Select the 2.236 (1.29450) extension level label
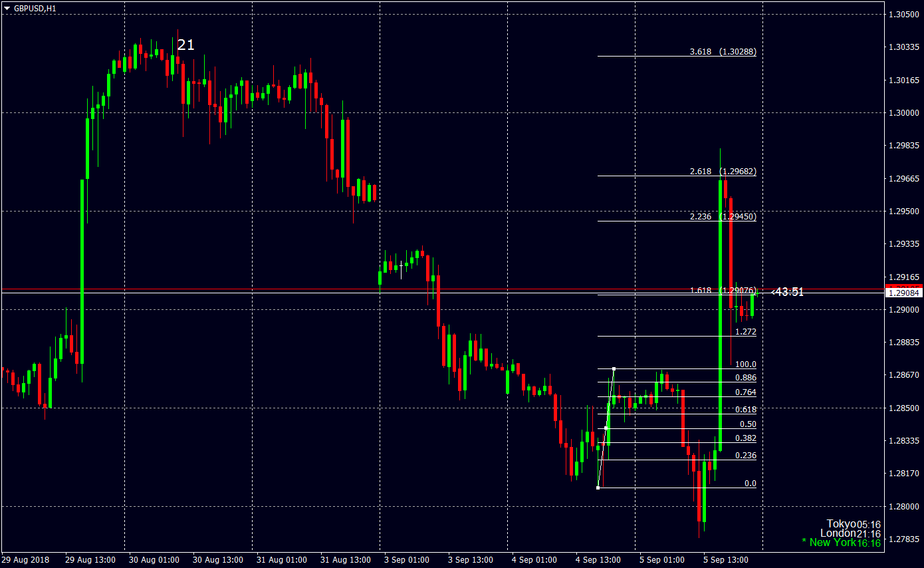This screenshot has height=568, width=924. tap(723, 216)
